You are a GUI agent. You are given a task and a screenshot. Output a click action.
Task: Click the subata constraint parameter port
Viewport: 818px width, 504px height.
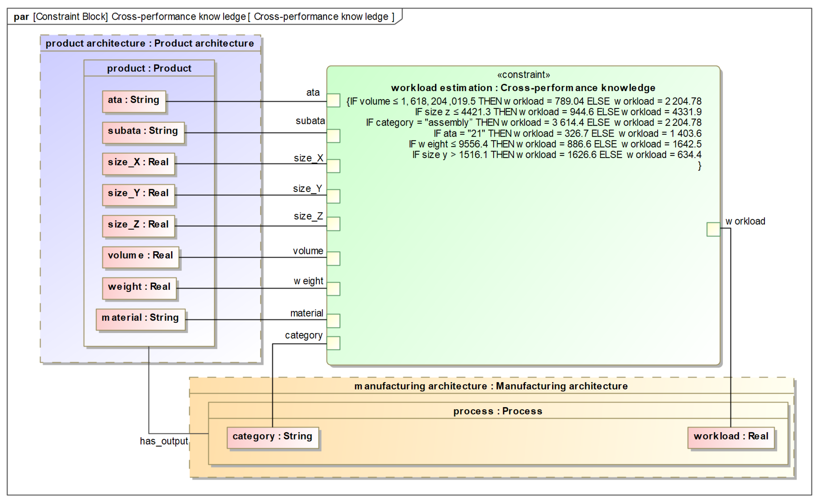tap(333, 136)
